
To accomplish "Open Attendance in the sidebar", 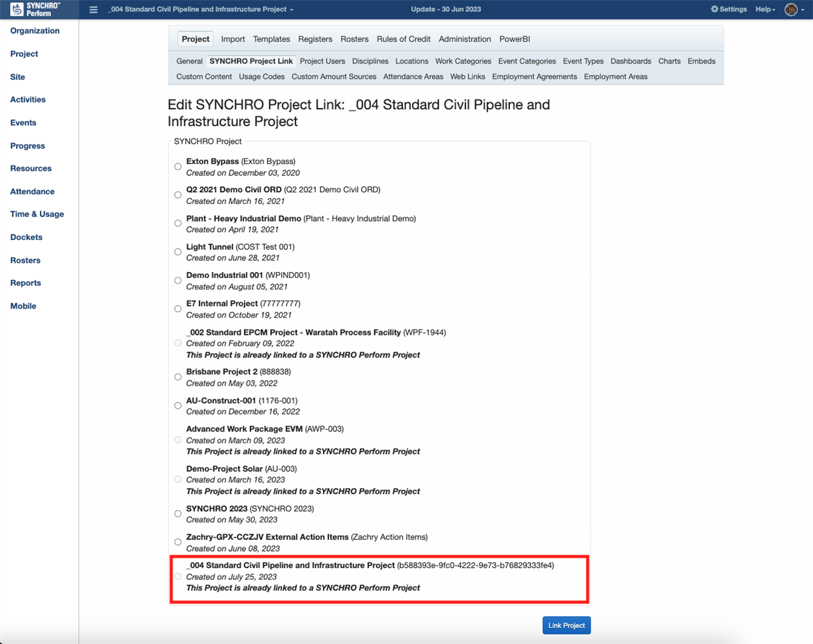I will click(32, 192).
